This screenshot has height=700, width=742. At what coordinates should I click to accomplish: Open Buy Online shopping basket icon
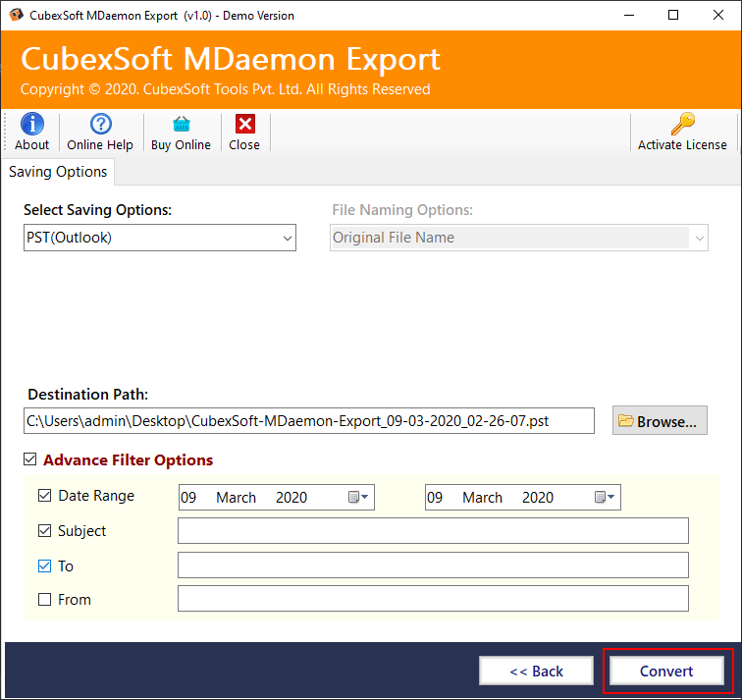click(181, 125)
